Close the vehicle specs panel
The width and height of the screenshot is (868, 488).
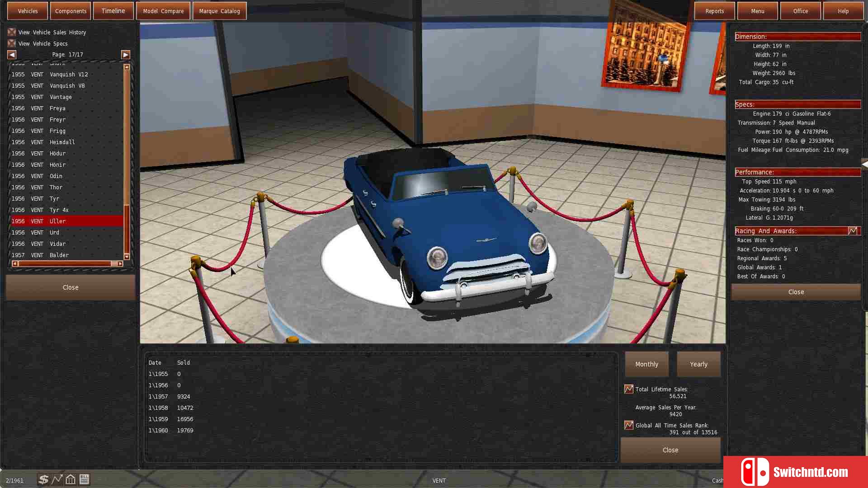click(x=796, y=292)
